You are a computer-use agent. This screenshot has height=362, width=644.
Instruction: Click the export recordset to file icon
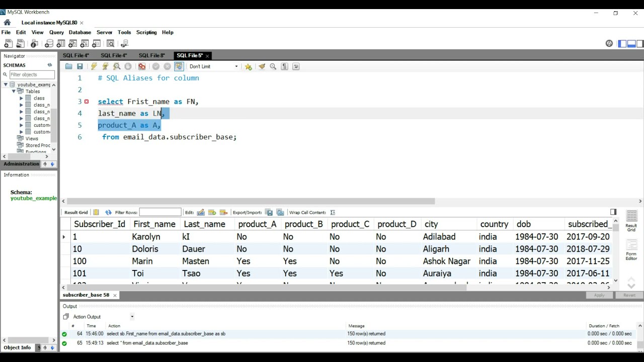[x=269, y=212]
